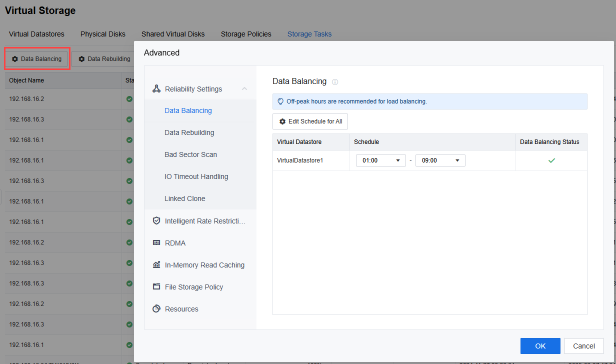Dismiss dialog with Cancel button

[x=584, y=346]
